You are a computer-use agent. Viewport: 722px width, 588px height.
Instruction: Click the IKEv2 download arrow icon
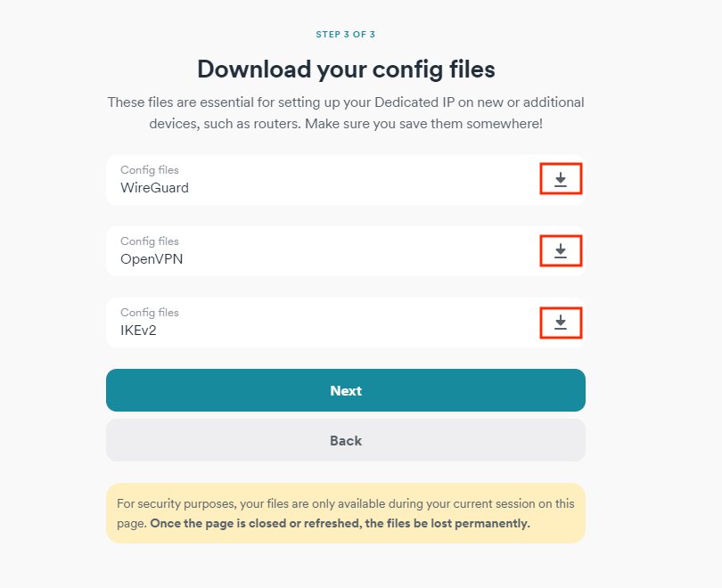561,323
